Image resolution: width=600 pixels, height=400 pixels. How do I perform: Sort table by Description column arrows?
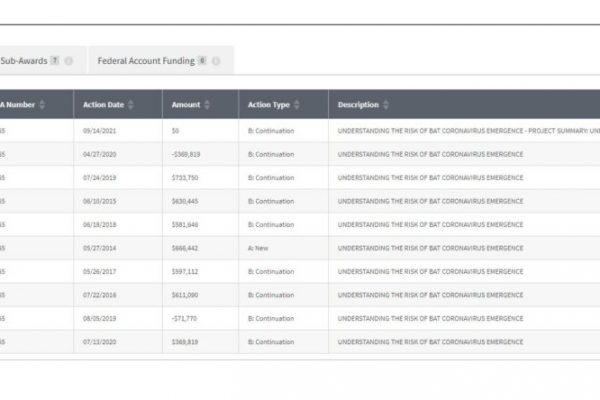388,105
